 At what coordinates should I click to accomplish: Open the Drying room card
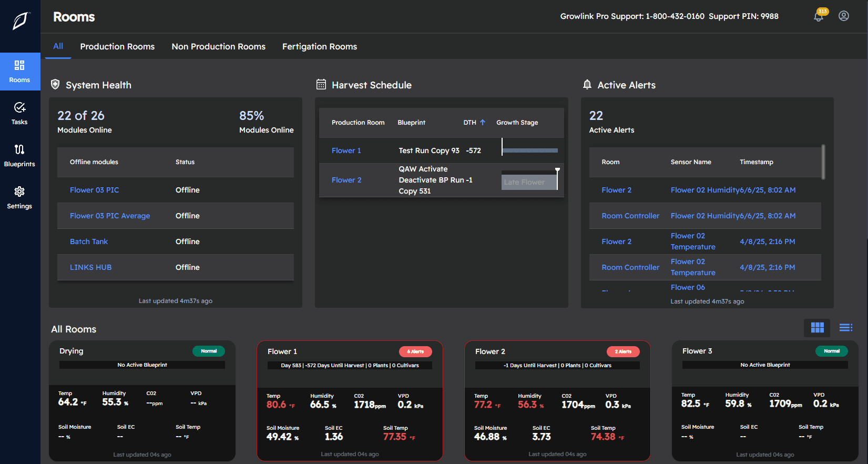click(x=142, y=401)
